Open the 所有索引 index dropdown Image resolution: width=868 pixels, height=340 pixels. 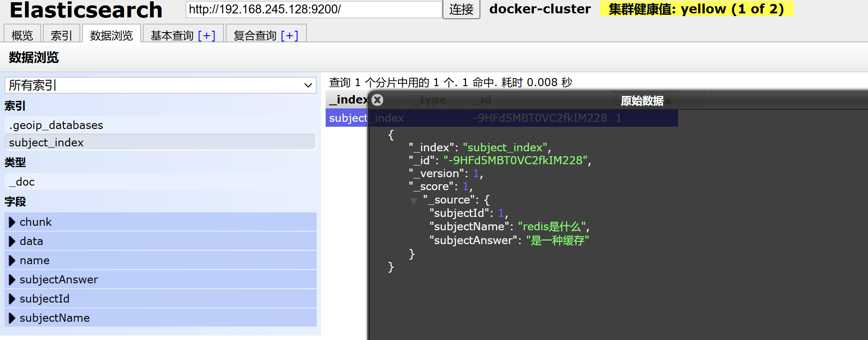[161, 85]
